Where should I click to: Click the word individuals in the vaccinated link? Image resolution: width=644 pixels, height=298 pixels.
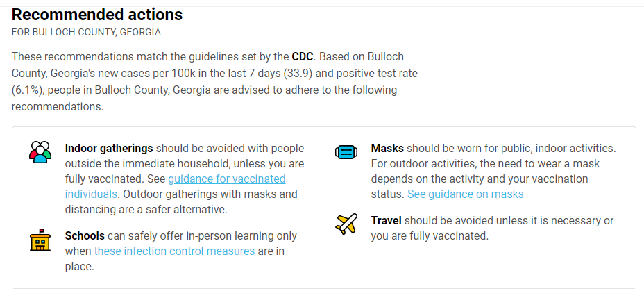[x=91, y=194]
